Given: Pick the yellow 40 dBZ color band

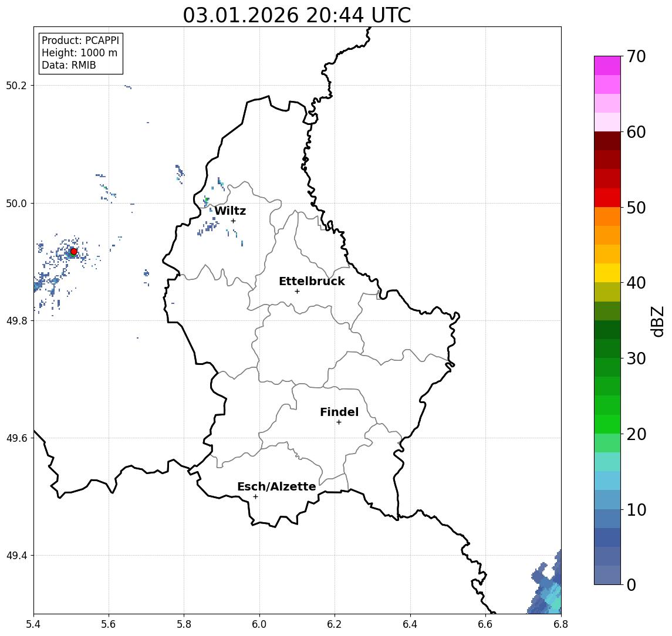Looking at the screenshot, I should click(x=607, y=273).
